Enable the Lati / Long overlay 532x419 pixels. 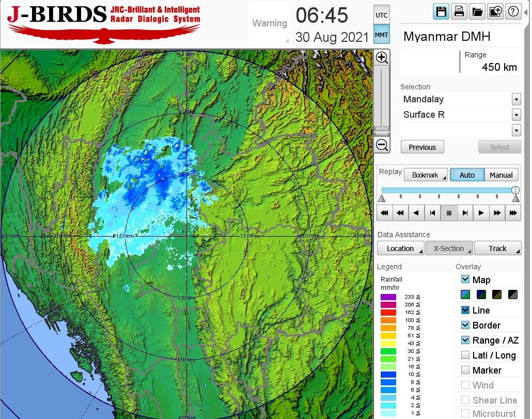(465, 355)
